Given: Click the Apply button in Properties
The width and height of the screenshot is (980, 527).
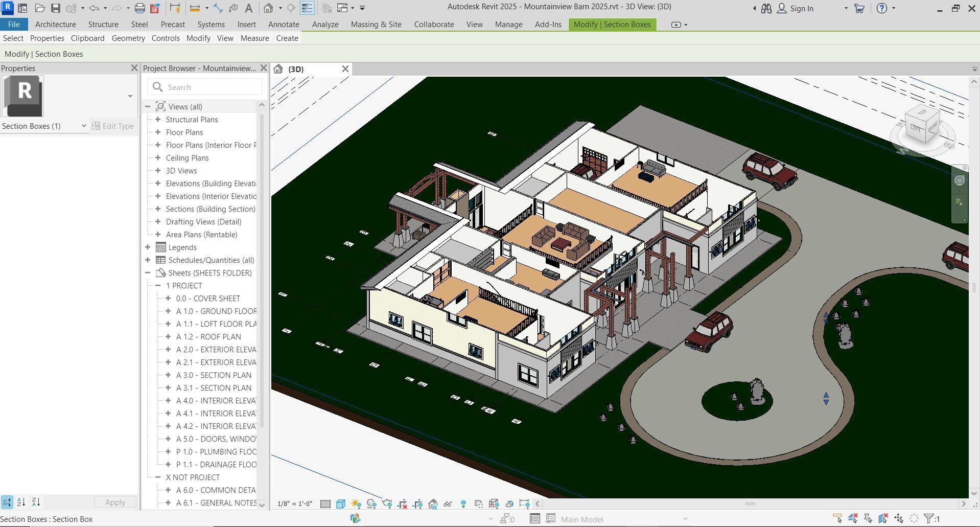Looking at the screenshot, I should click(115, 502).
